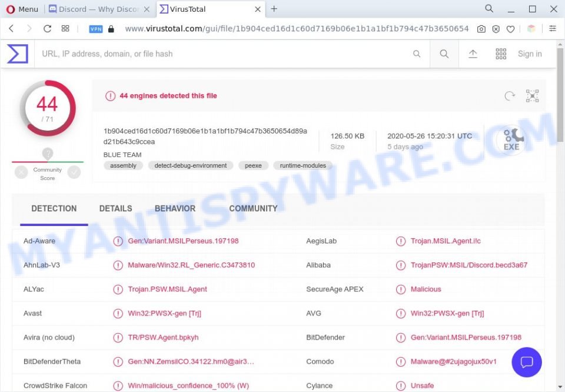The image size is (565, 392).
Task: Open the VirusTotal search page icon
Action: (444, 54)
